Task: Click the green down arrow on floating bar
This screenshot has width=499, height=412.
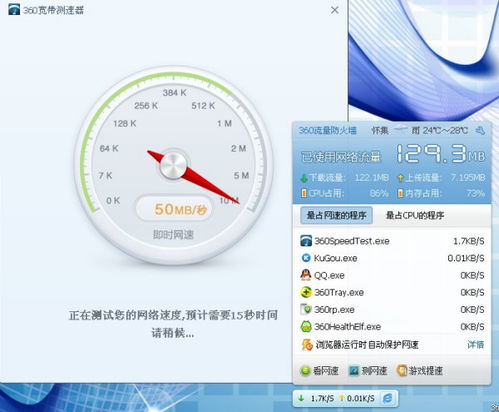Action: [x=301, y=398]
